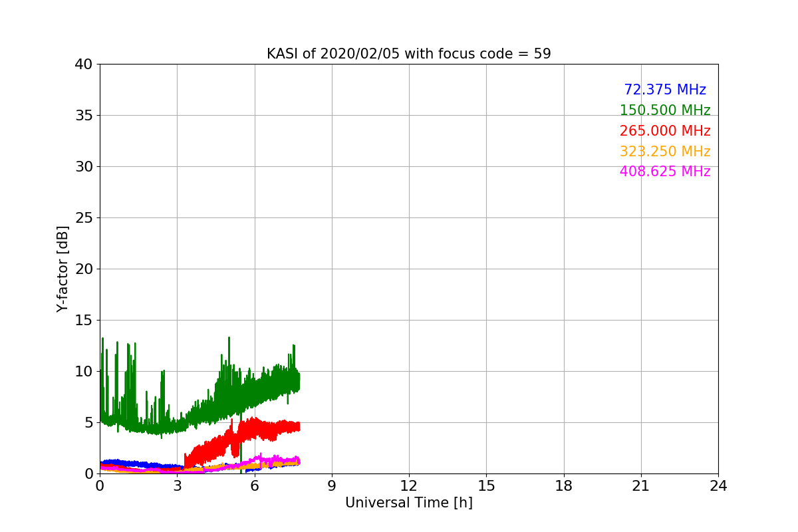798x532 pixels.
Task: Click the x-axis tick label '9'
Action: coord(332,486)
